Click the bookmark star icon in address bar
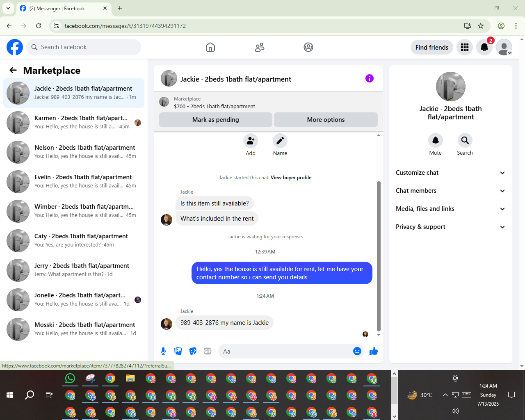 [481, 26]
